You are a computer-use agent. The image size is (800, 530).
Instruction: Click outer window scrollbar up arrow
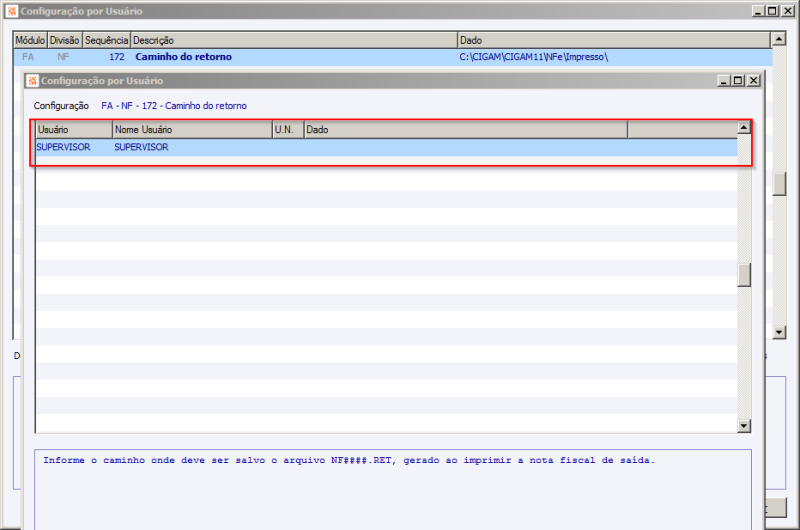779,38
